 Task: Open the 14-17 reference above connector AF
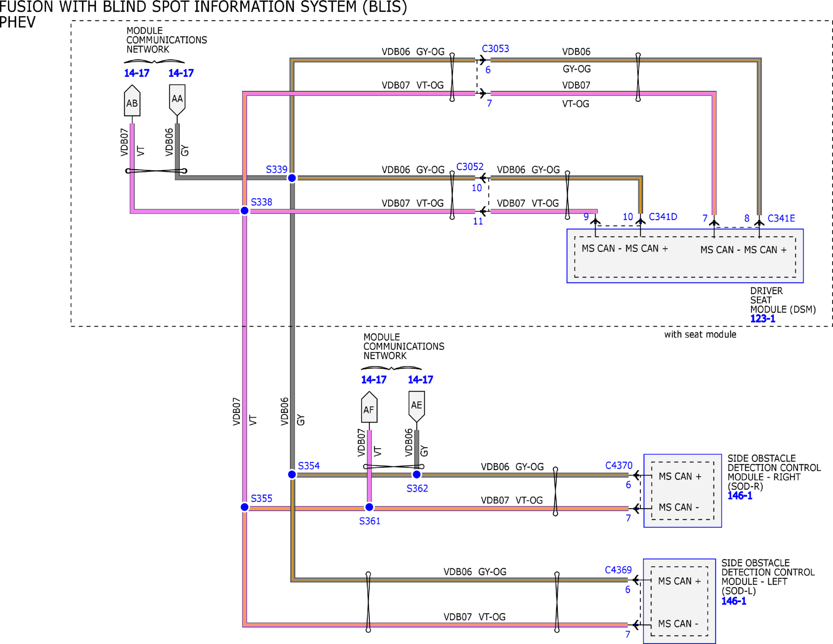point(373,380)
